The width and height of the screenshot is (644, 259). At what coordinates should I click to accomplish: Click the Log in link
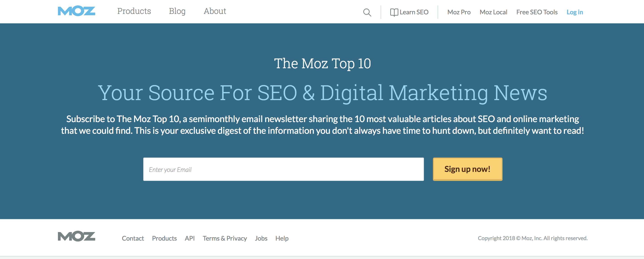tap(574, 12)
